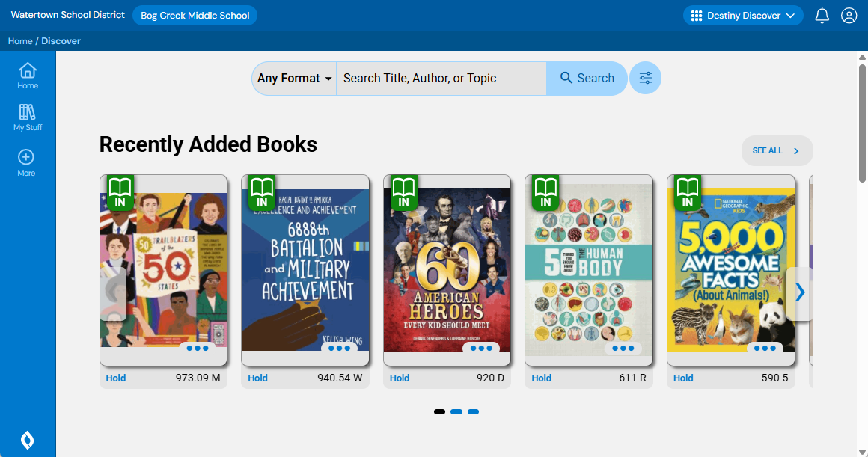Click the IN badge on Human Body book
Screen dimensions: 868x457
point(545,192)
